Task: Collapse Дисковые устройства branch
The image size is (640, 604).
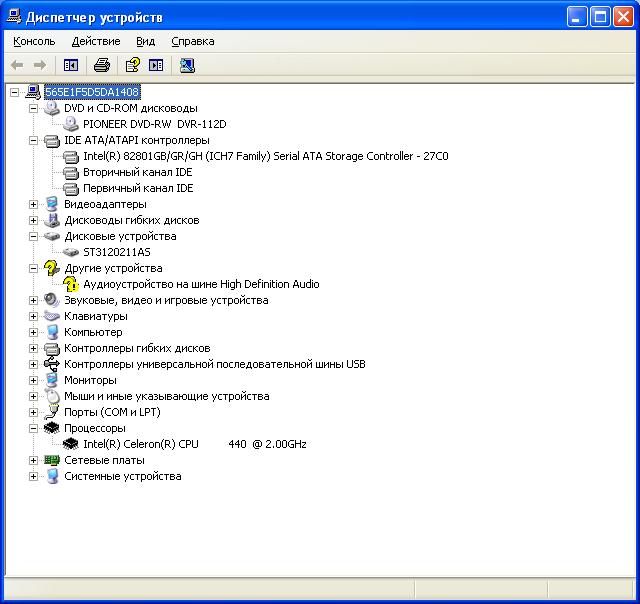Action: point(33,236)
